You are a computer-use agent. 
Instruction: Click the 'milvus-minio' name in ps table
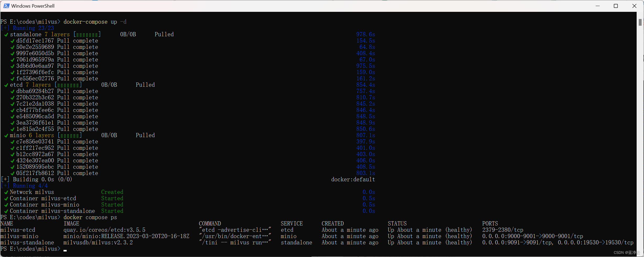[19, 236]
